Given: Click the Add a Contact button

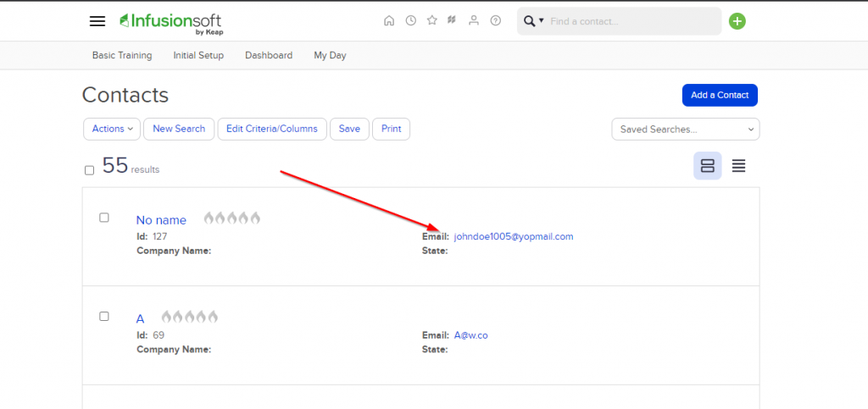Looking at the screenshot, I should [720, 95].
